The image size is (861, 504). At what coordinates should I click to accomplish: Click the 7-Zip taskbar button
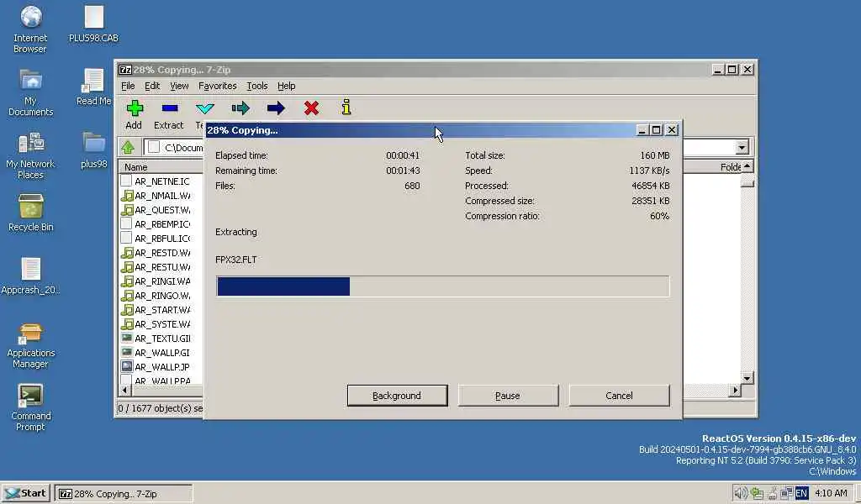pyautogui.click(x=124, y=494)
